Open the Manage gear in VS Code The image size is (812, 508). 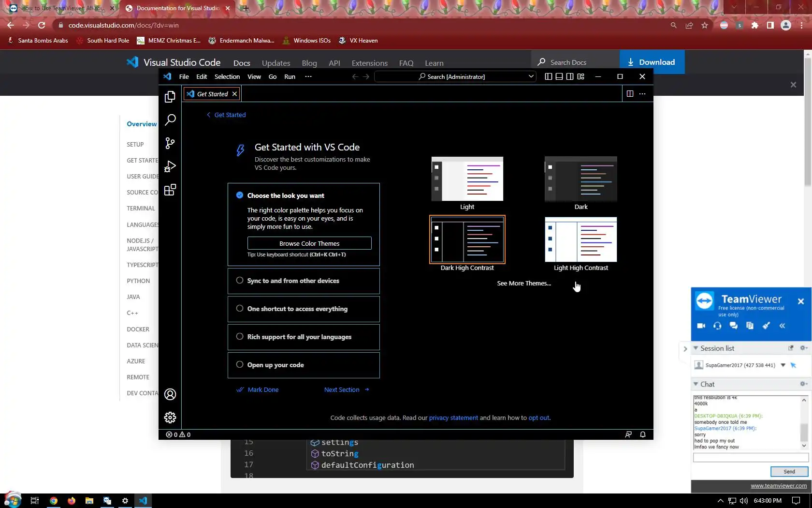tap(170, 418)
